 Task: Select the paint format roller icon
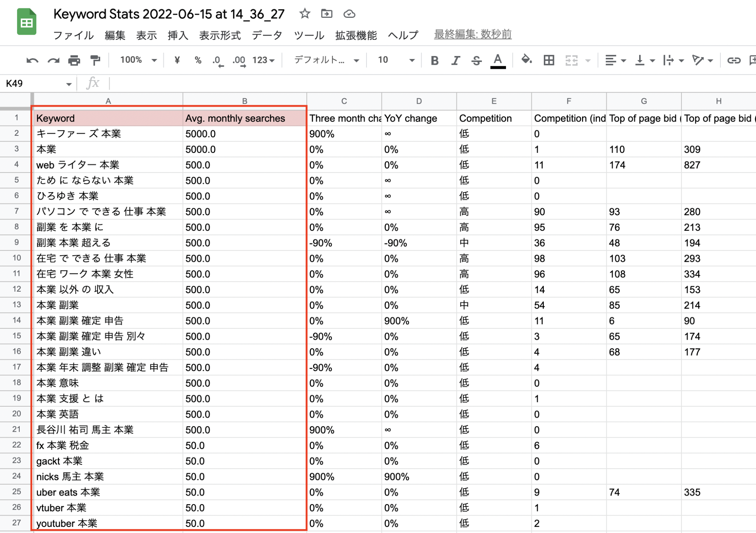[x=95, y=61]
